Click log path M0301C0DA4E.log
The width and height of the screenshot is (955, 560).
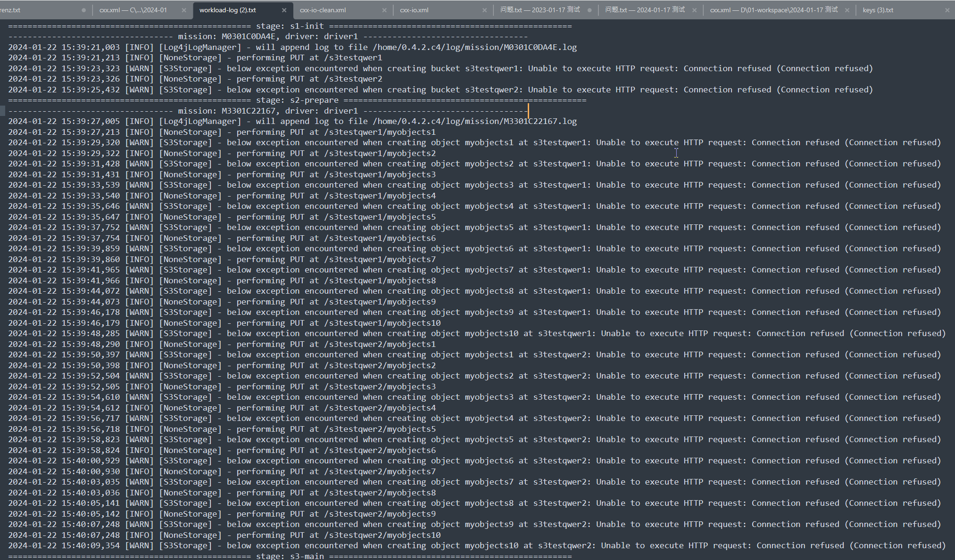474,47
